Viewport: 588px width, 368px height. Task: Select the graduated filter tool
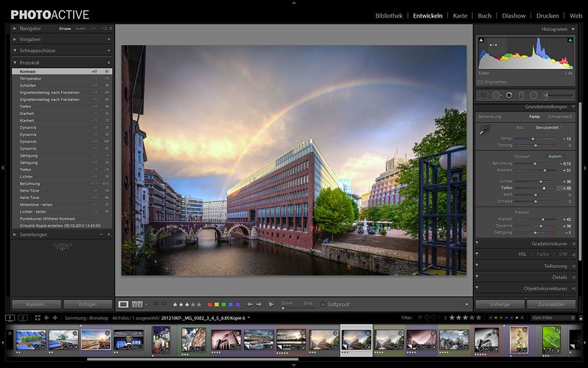click(x=521, y=95)
